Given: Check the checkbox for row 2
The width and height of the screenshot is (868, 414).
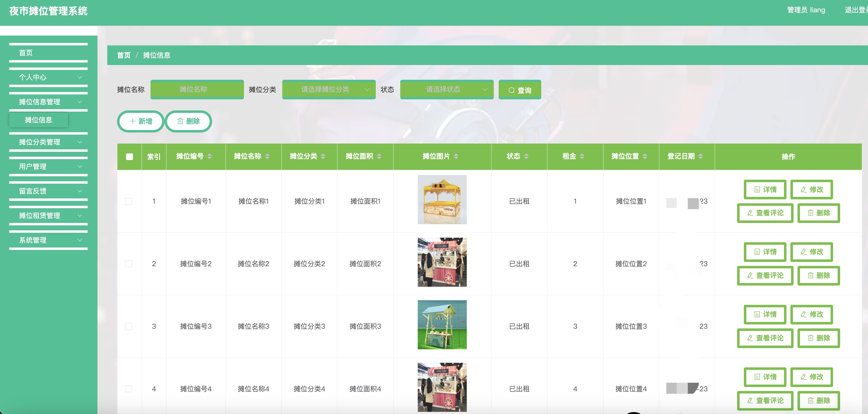Looking at the screenshot, I should point(128,264).
